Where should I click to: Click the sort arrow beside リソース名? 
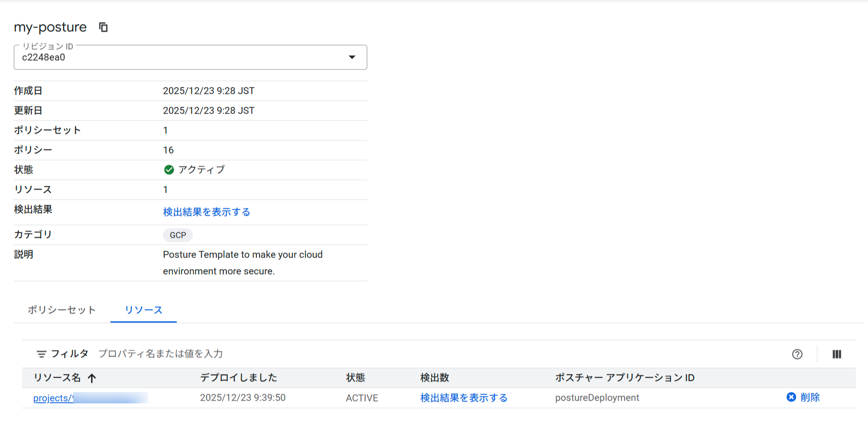[x=93, y=378]
